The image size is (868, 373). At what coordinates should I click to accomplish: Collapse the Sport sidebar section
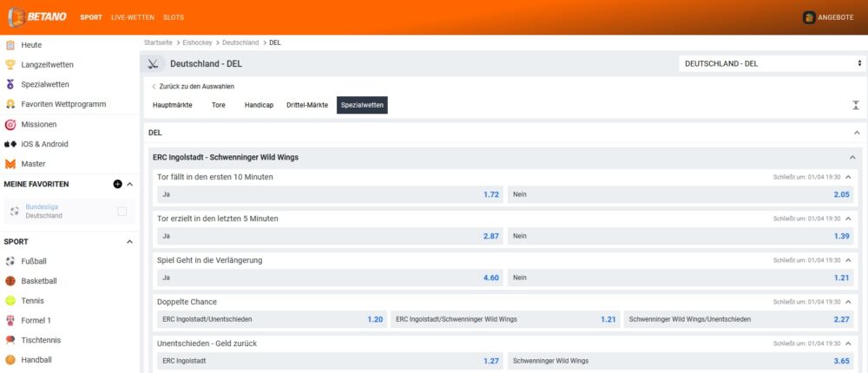point(130,242)
